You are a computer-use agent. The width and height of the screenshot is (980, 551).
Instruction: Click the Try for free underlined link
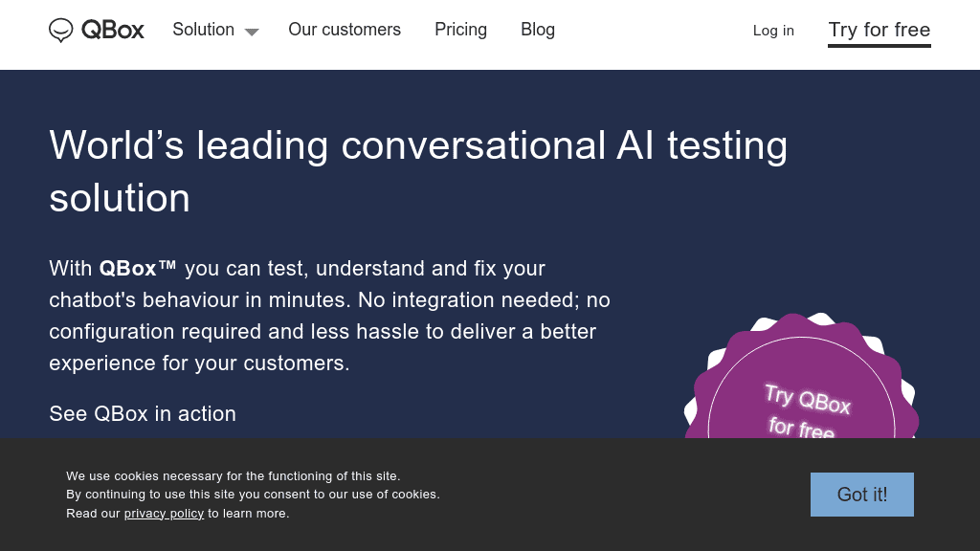tap(879, 30)
